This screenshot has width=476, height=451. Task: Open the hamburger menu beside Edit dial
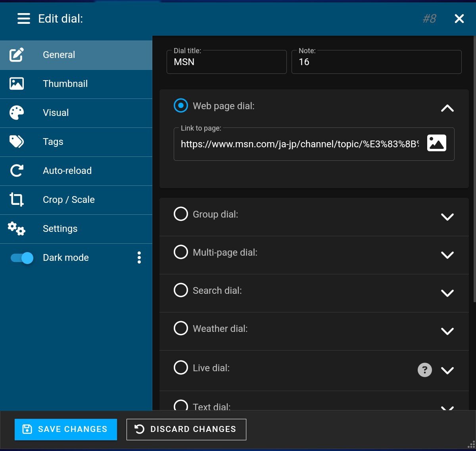point(24,19)
